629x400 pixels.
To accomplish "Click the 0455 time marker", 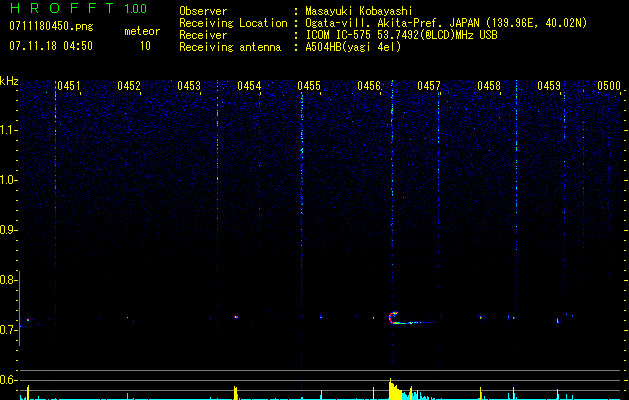I will 309,86.
